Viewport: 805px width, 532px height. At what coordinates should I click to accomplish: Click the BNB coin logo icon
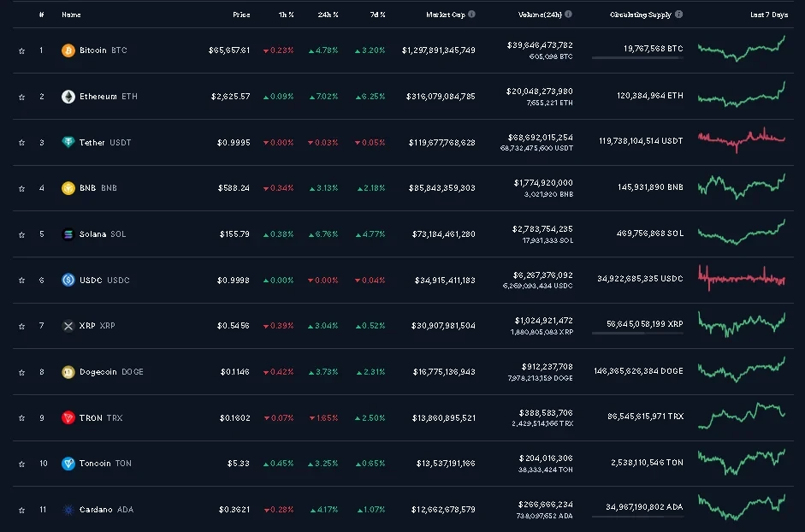point(68,188)
